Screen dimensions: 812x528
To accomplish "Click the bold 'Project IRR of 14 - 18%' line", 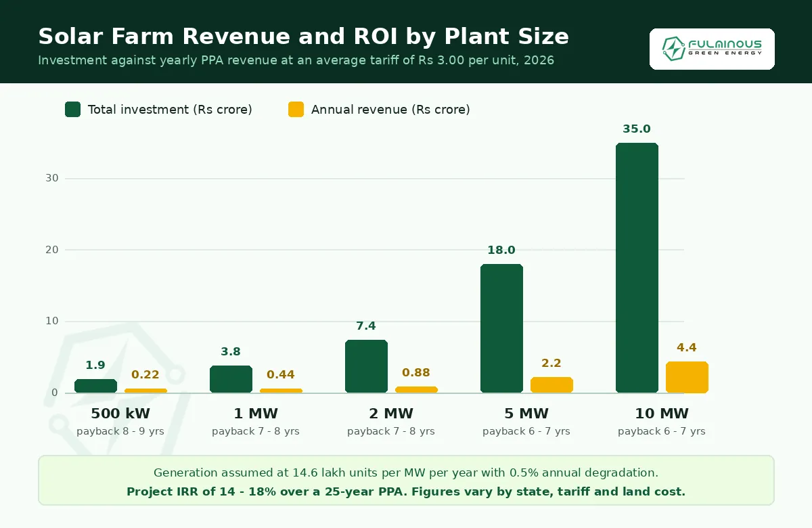I will (x=406, y=491).
